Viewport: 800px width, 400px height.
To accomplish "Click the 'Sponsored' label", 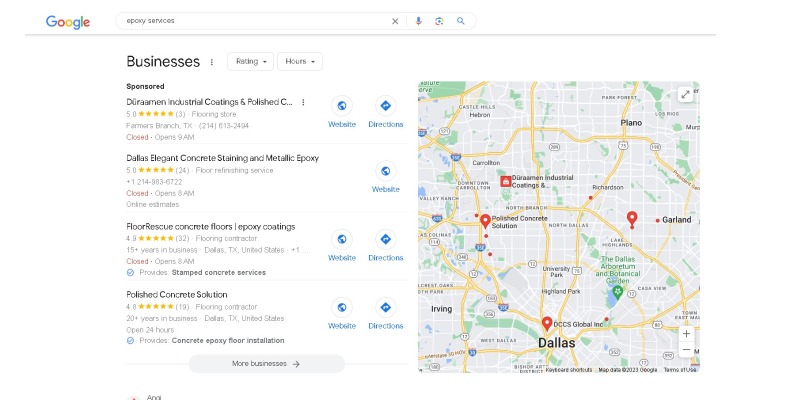I will click(145, 86).
